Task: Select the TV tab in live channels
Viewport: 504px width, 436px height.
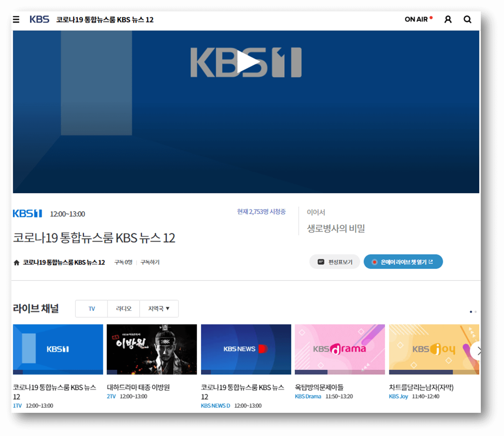Action: pos(92,309)
